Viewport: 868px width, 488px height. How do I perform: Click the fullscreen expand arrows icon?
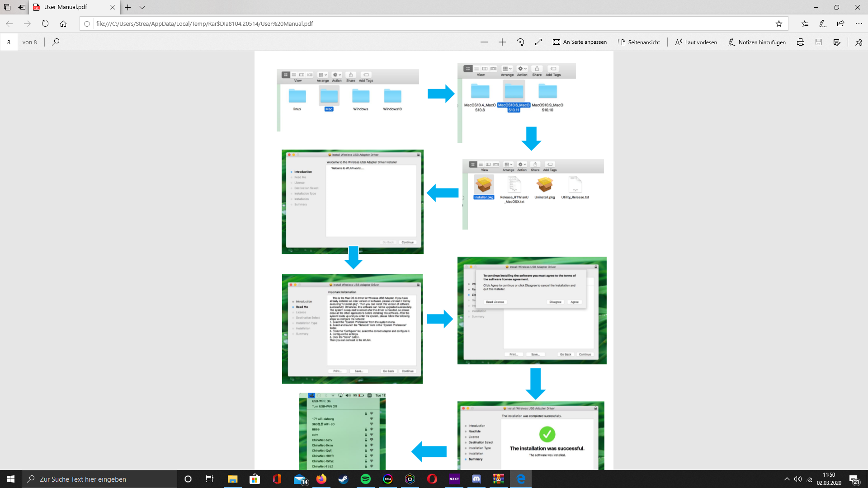[538, 42]
